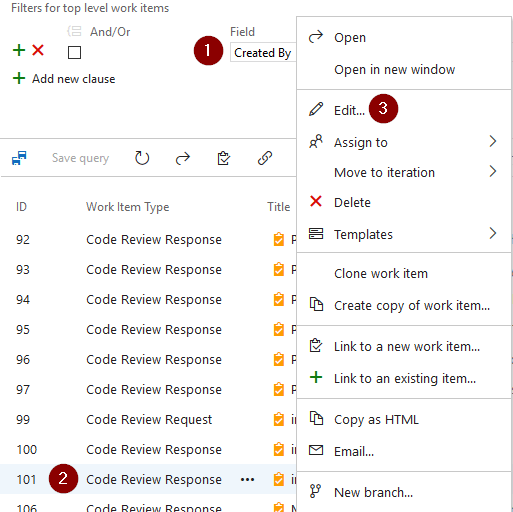The width and height of the screenshot is (513, 512).
Task: Open the Created By field dropdown
Action: [263, 53]
